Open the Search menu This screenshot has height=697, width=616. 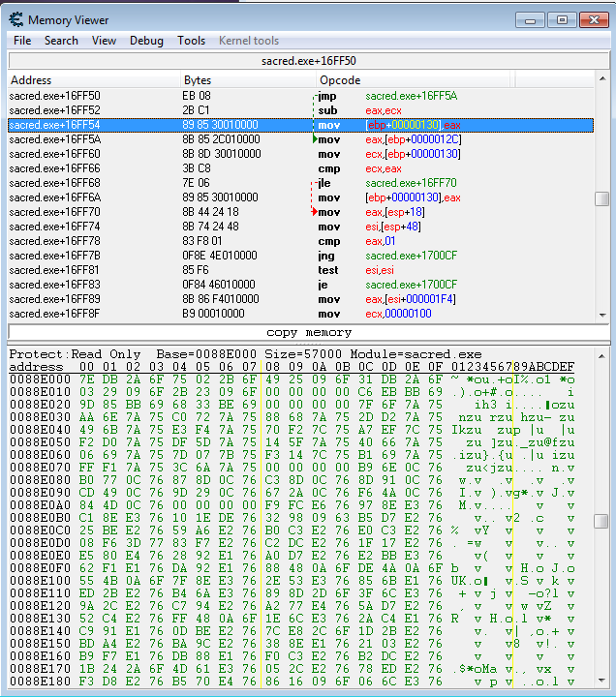[61, 41]
